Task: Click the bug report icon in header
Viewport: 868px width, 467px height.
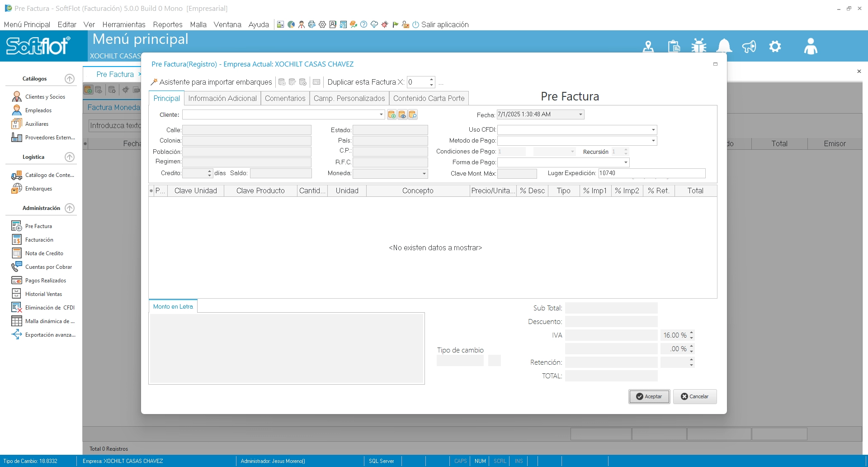Action: click(x=699, y=46)
